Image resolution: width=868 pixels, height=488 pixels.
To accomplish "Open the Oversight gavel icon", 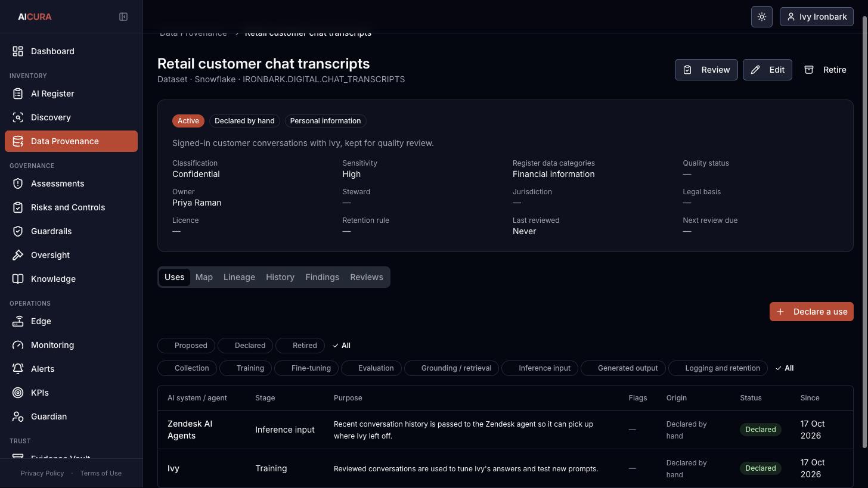I will tap(18, 255).
